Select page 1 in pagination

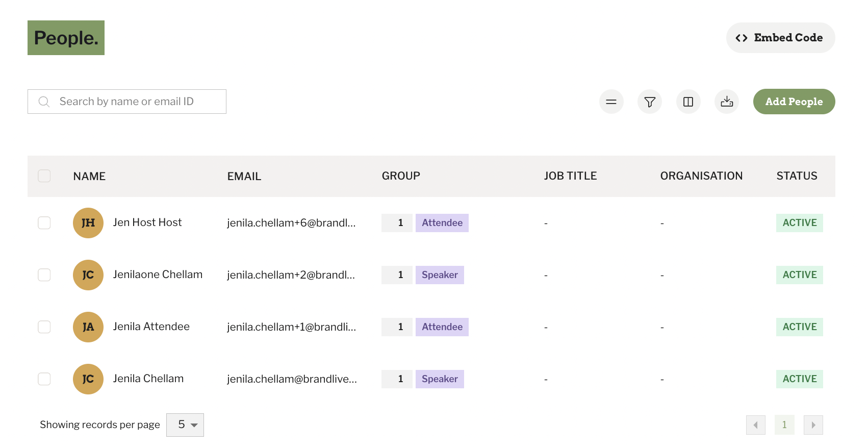pyautogui.click(x=784, y=425)
